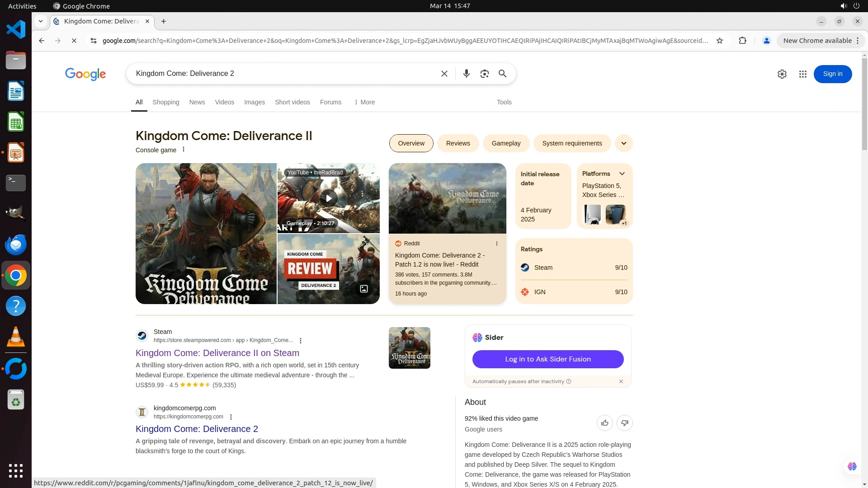Open Thunderbird from the dock
868x488 pixels.
coord(16,244)
